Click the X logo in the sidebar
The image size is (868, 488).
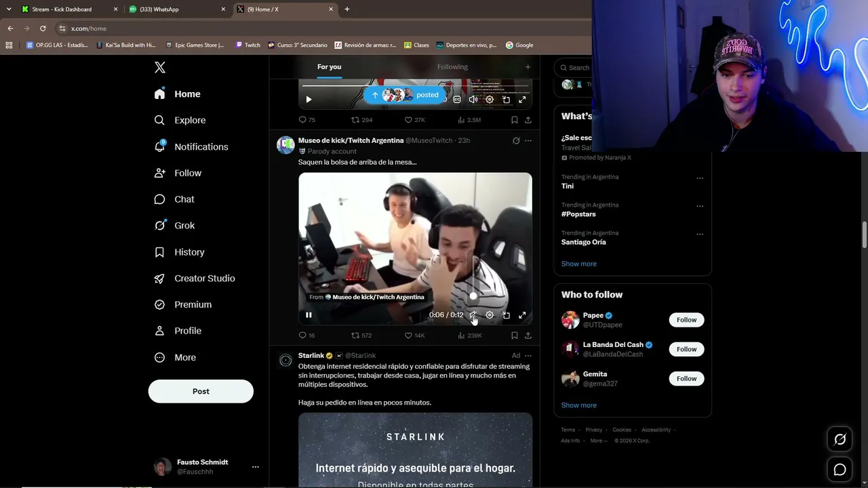pyautogui.click(x=160, y=67)
